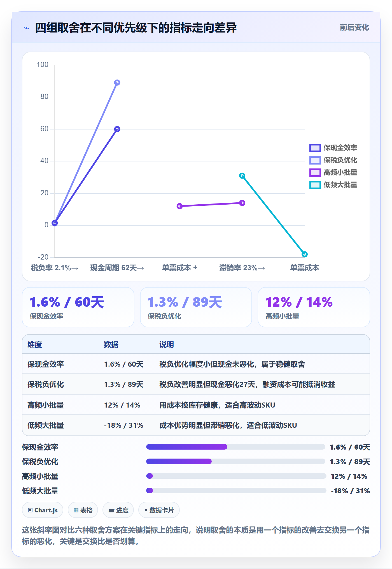This screenshot has width=392, height=569.
Task: Click the lightning icon beside the title
Action: point(27,28)
